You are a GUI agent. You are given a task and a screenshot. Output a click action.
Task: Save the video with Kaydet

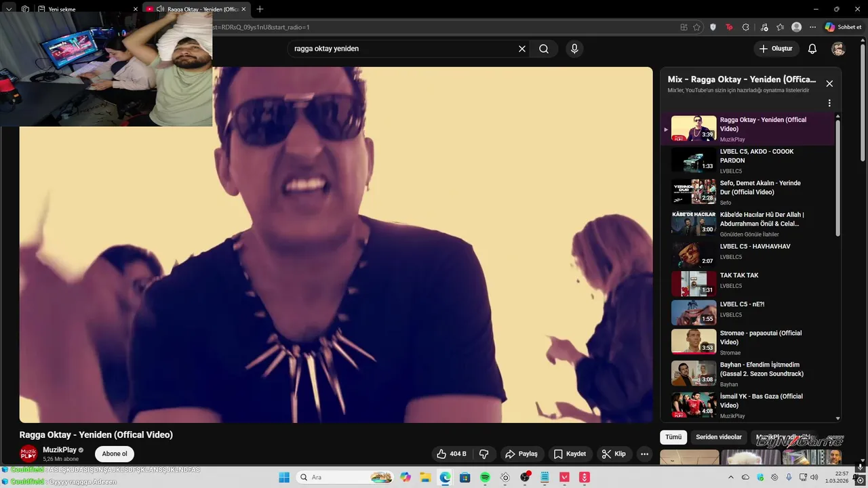pos(570,454)
